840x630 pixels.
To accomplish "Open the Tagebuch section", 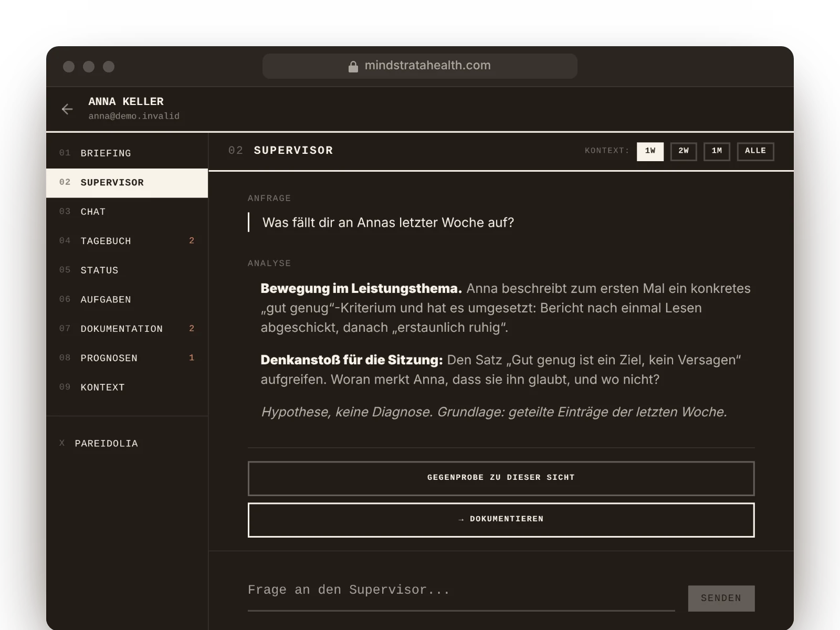I will pos(127,241).
